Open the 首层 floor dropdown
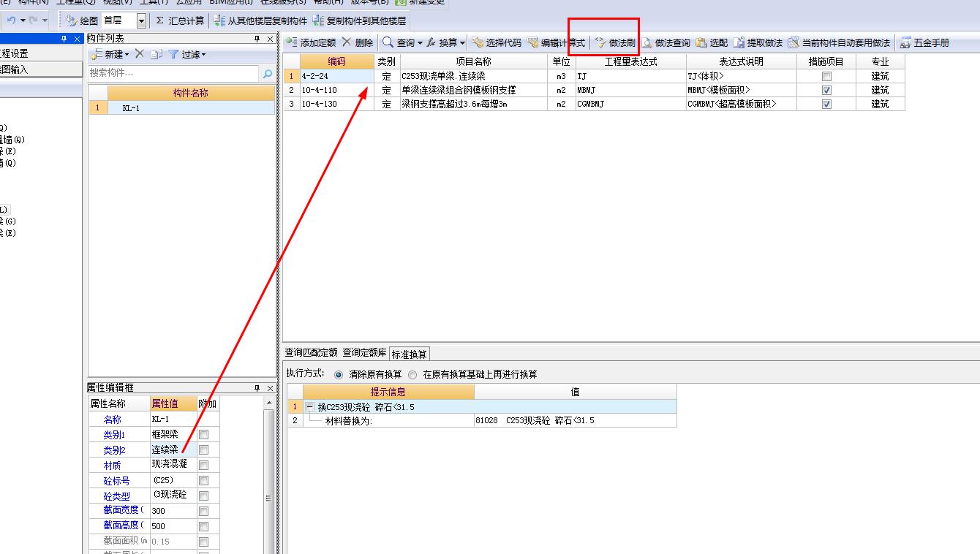 (x=141, y=21)
